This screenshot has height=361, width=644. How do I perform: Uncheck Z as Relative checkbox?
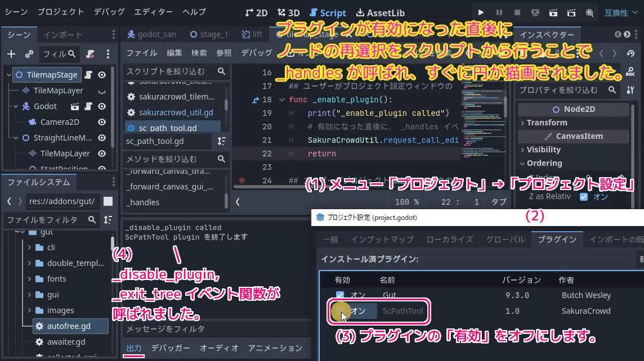tap(584, 196)
